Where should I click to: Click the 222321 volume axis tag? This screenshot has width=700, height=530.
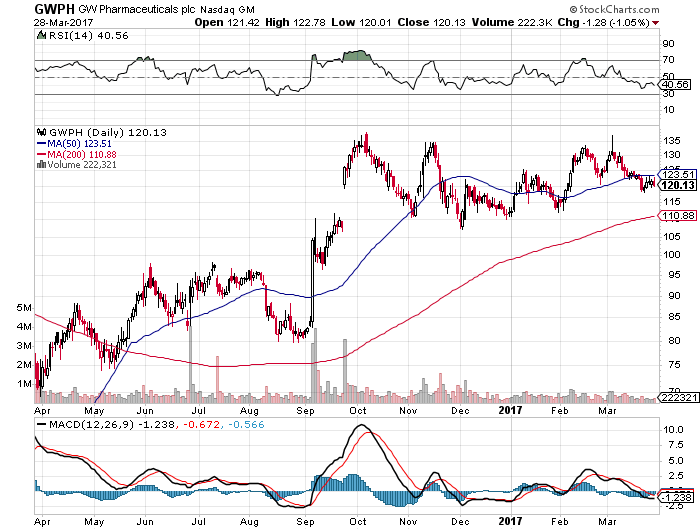pos(678,397)
